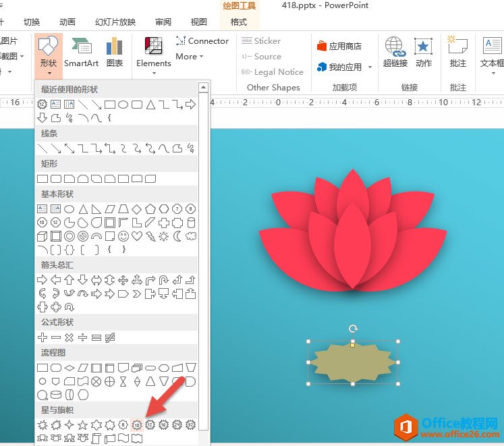Expand 我的应用 dropdown arrow
The height and width of the screenshot is (446, 504).
pyautogui.click(x=370, y=67)
